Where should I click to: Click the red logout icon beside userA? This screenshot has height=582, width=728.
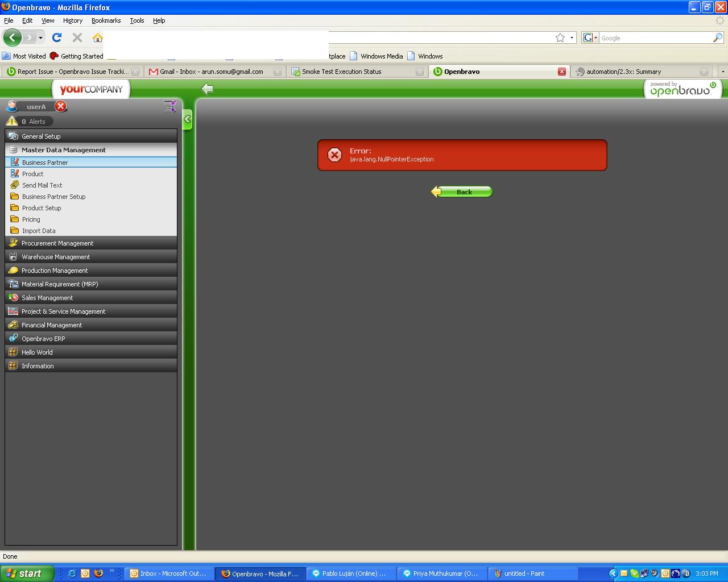(61, 106)
